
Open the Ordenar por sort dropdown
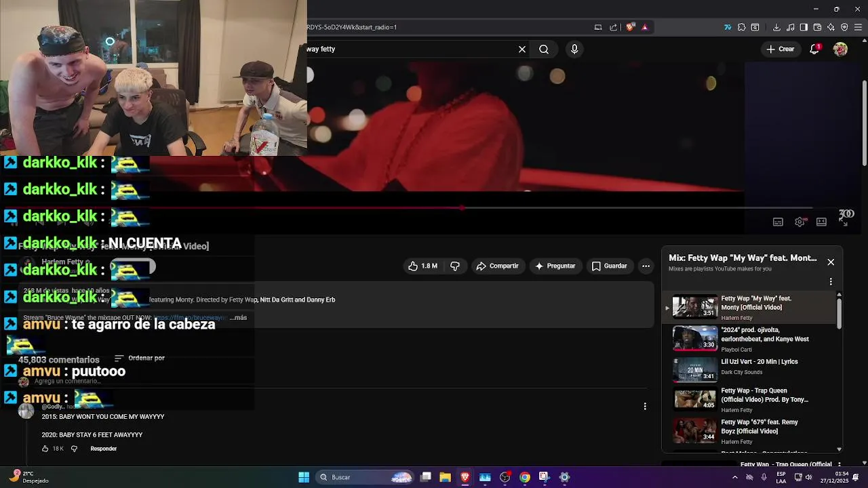pos(140,358)
